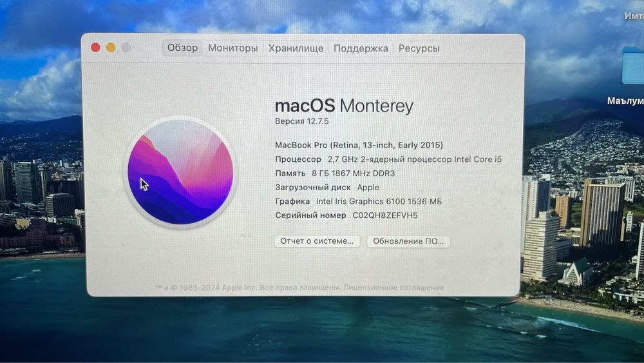Click the Intel Core i5 processor value
Image resolution: width=644 pixels, height=363 pixels.
coord(414,159)
